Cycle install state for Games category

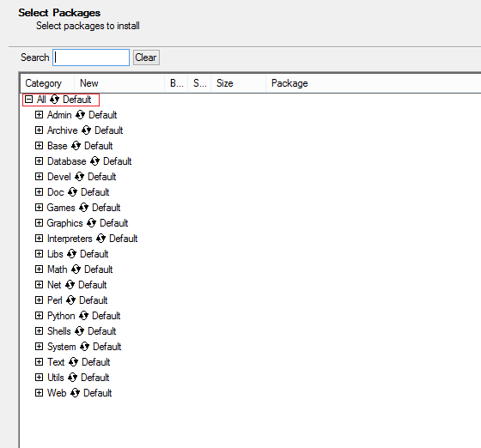point(83,208)
